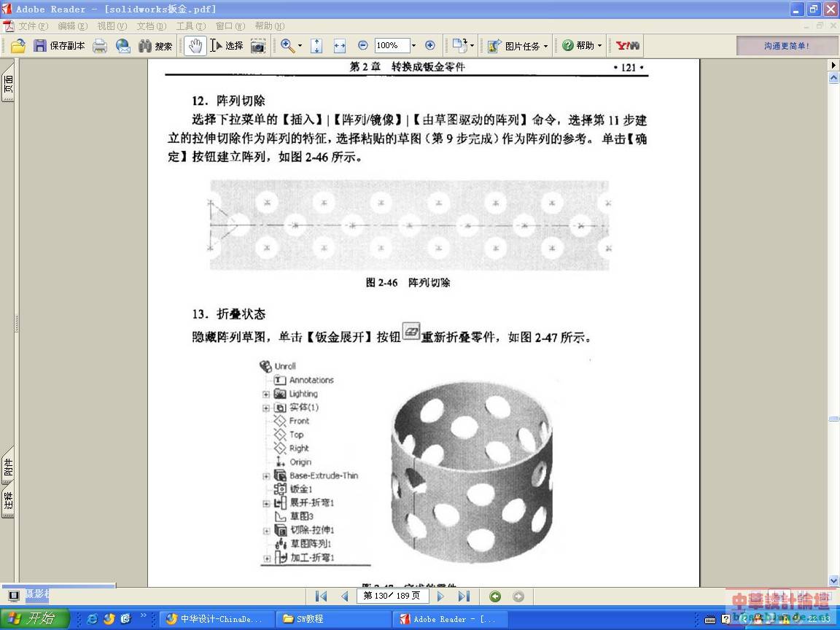The height and width of the screenshot is (630, 840).
Task: Open the zoom percentage dropdown list
Action: tap(413, 45)
